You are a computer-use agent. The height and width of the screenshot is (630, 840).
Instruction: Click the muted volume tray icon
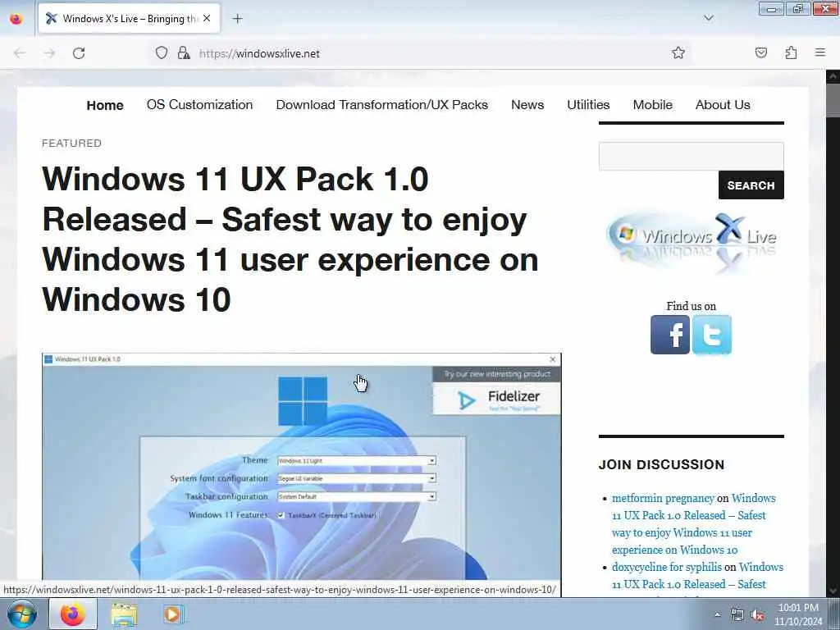[x=757, y=615]
